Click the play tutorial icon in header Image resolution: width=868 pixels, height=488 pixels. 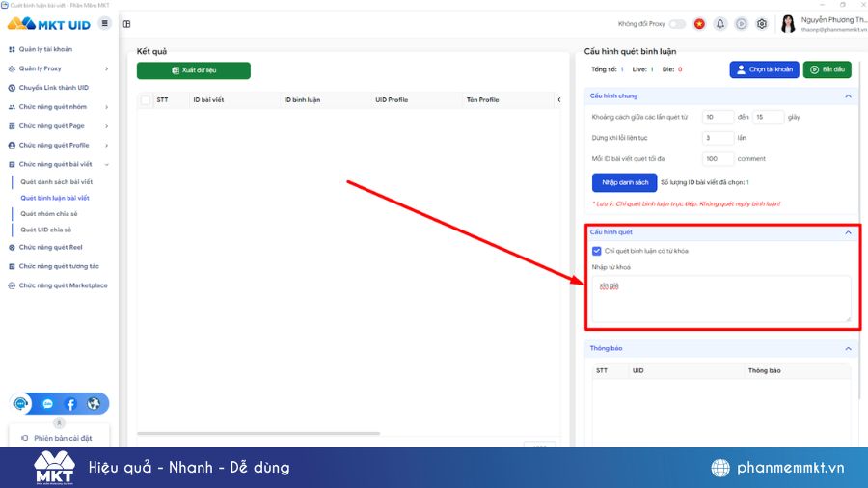741,24
